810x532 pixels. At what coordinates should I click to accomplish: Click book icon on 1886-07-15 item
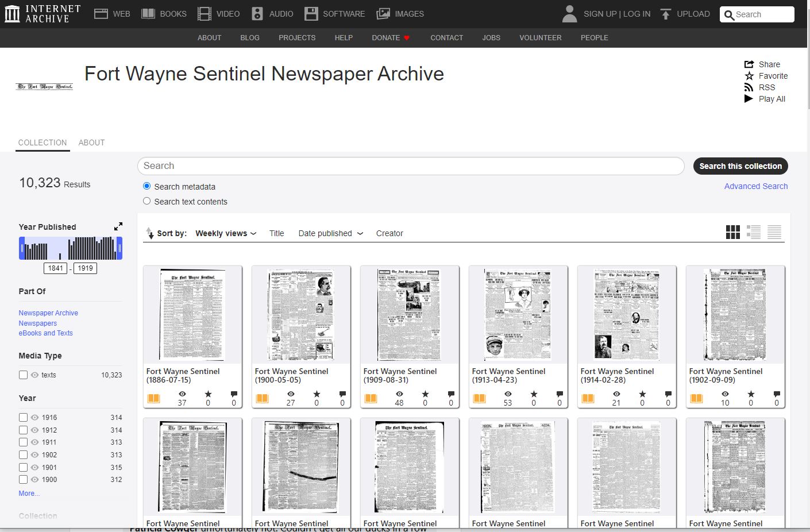(x=154, y=398)
